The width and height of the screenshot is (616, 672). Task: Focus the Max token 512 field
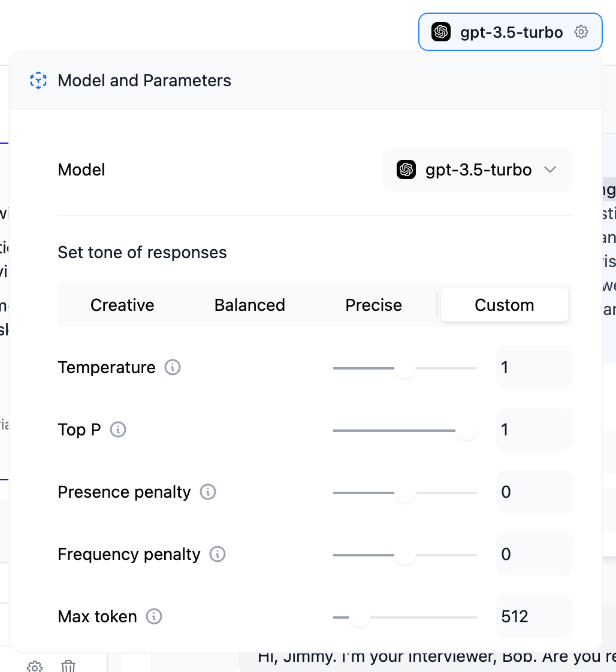(x=534, y=616)
